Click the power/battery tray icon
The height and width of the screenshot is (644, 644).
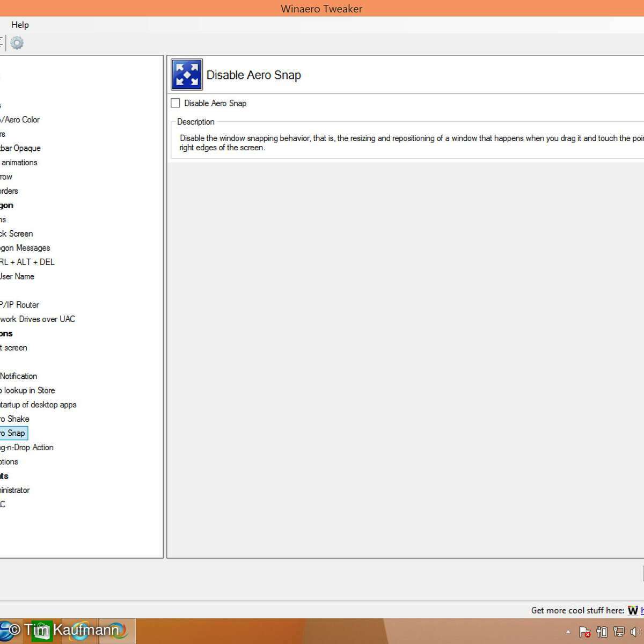(602, 632)
